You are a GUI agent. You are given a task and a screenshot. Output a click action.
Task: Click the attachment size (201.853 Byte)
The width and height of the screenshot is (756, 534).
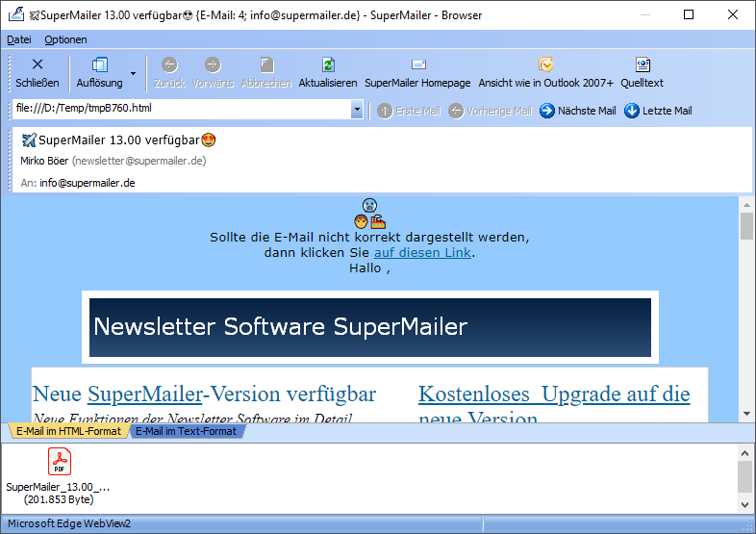click(x=59, y=499)
